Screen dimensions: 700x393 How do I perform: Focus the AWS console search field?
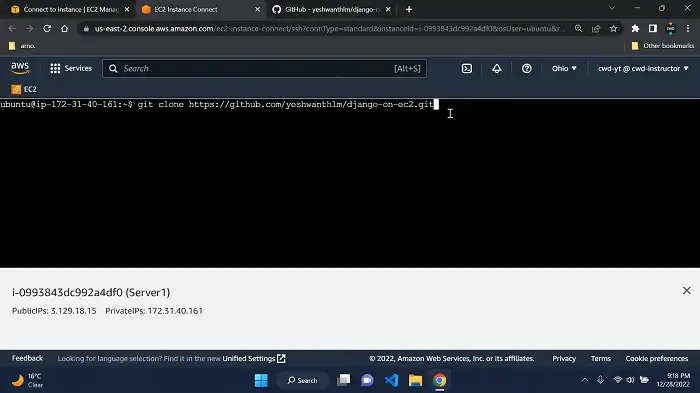(264, 68)
